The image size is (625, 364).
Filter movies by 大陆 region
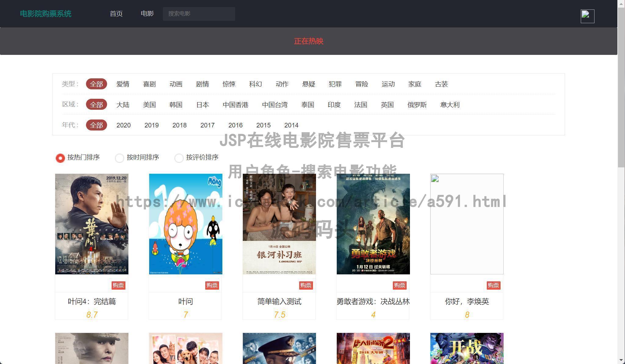123,105
